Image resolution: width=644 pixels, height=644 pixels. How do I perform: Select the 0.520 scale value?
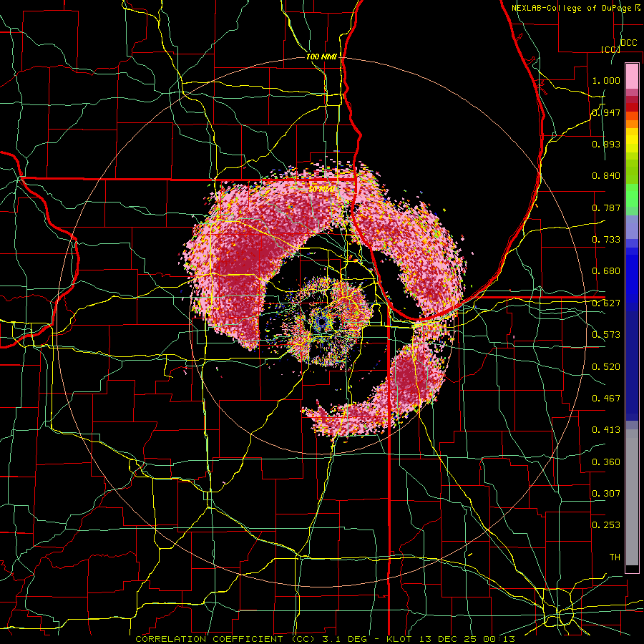(606, 366)
